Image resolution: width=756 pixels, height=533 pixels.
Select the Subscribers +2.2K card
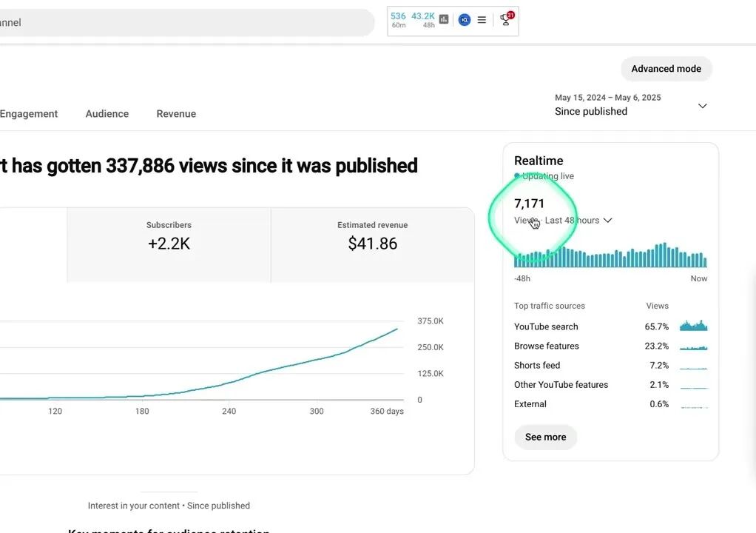(169, 235)
